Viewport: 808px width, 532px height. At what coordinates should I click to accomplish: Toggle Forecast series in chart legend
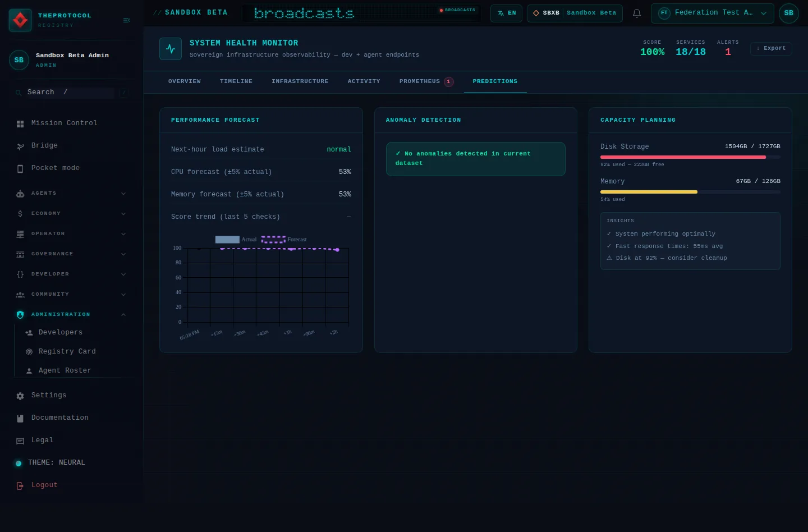(x=284, y=240)
